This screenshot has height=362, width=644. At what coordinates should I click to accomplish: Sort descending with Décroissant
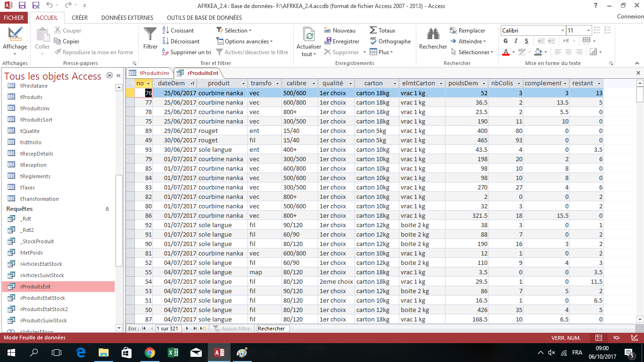[181, 41]
